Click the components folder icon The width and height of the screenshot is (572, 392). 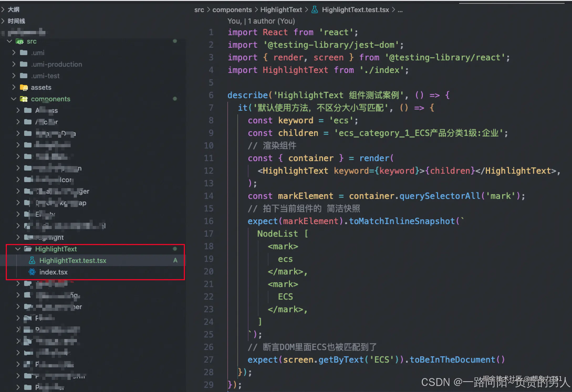(24, 99)
